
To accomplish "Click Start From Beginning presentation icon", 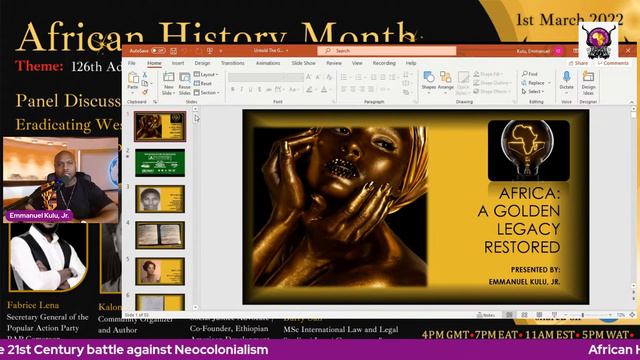I will [x=210, y=51].
